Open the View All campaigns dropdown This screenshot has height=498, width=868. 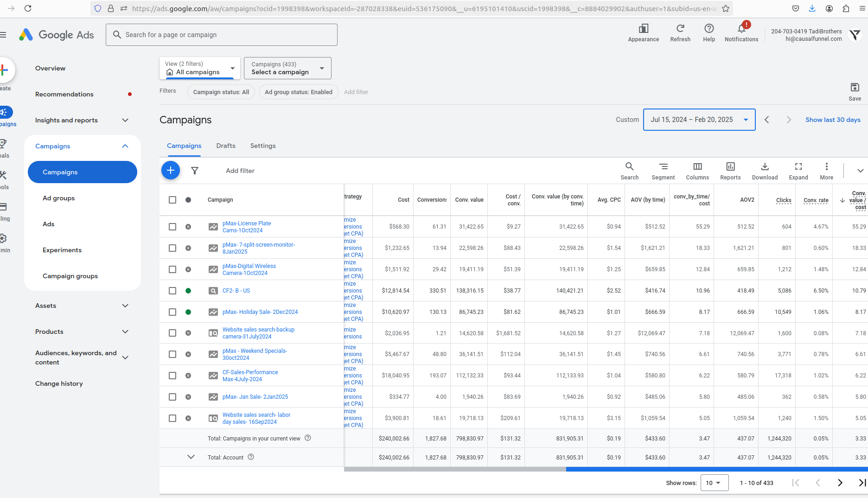(x=200, y=68)
